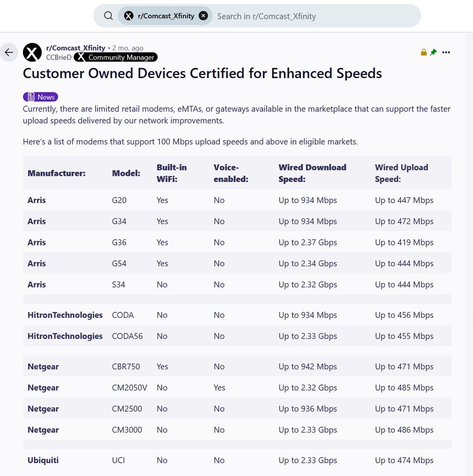Click Up to 2.37 Gbps download value
Screen dimensions: 473x476
[308, 243]
